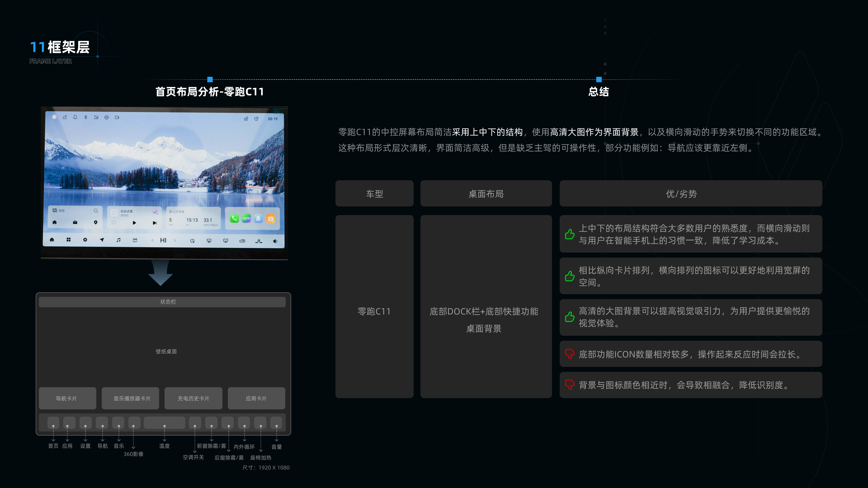Click the song title 以父之名
Screen dimensions: 868x488
(x=127, y=211)
